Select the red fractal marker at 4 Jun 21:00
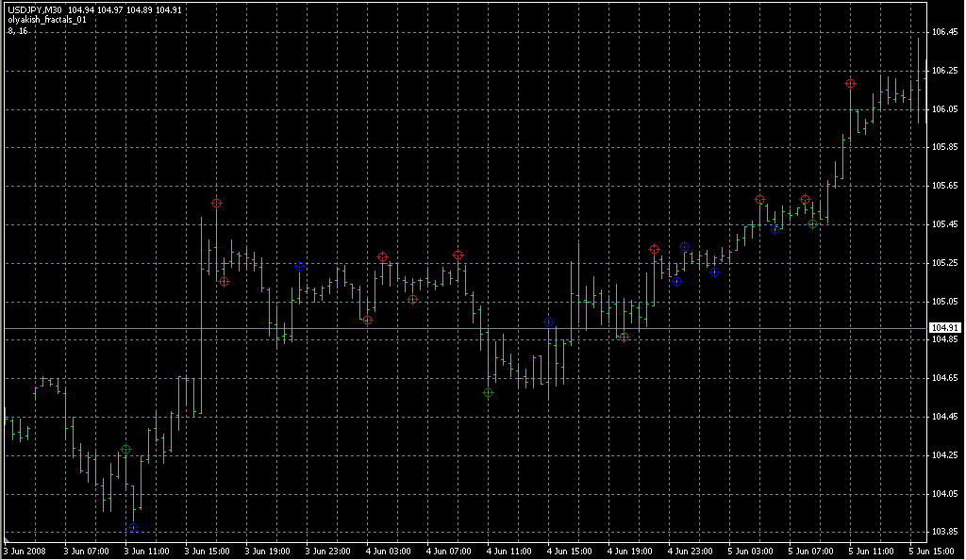This screenshot has height=560, width=966. coord(654,250)
